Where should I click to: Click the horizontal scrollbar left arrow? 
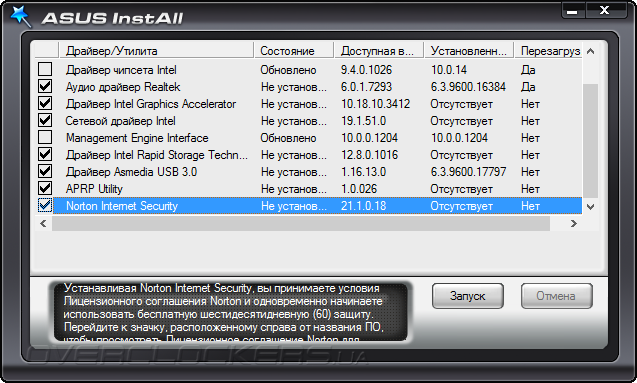(43, 223)
